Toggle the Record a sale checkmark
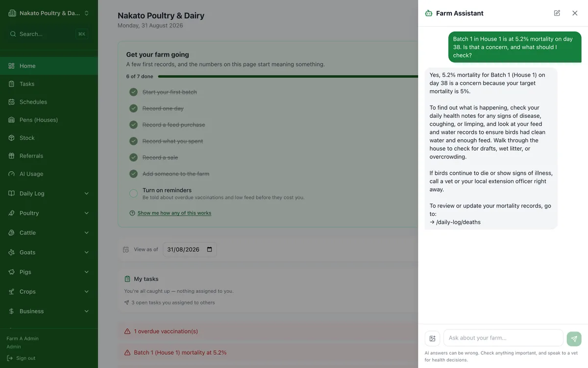 133,158
